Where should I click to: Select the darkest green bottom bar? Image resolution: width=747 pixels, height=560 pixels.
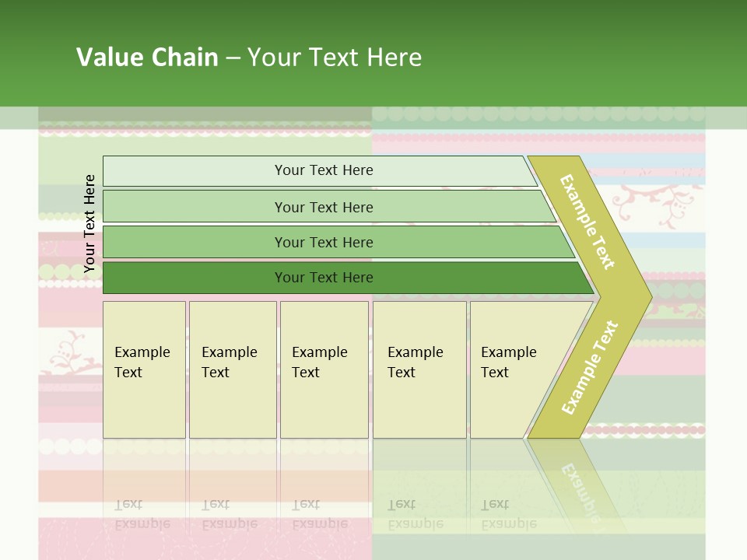323,278
